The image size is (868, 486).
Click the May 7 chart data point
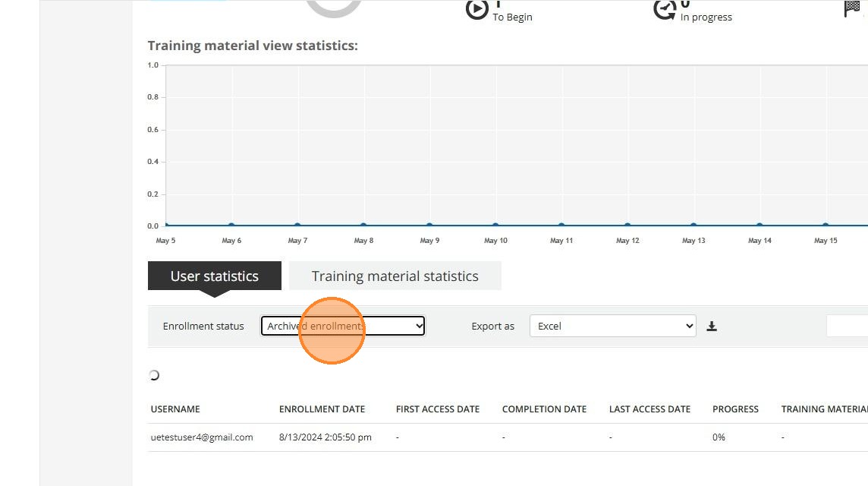[x=298, y=225]
